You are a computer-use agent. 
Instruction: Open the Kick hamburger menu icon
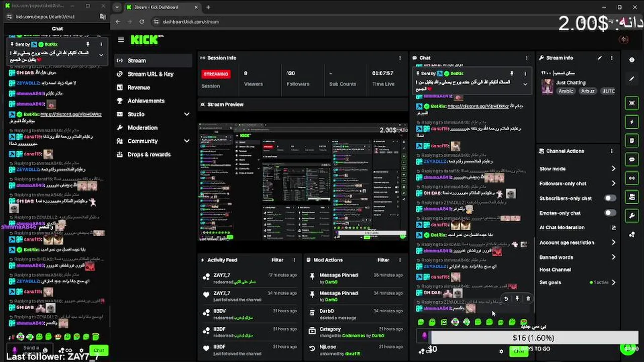[121, 40]
